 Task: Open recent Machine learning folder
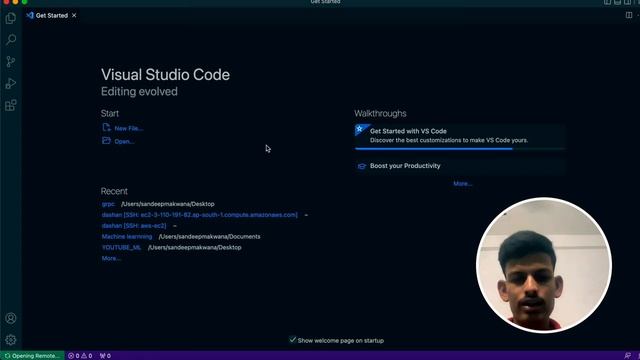click(x=127, y=236)
